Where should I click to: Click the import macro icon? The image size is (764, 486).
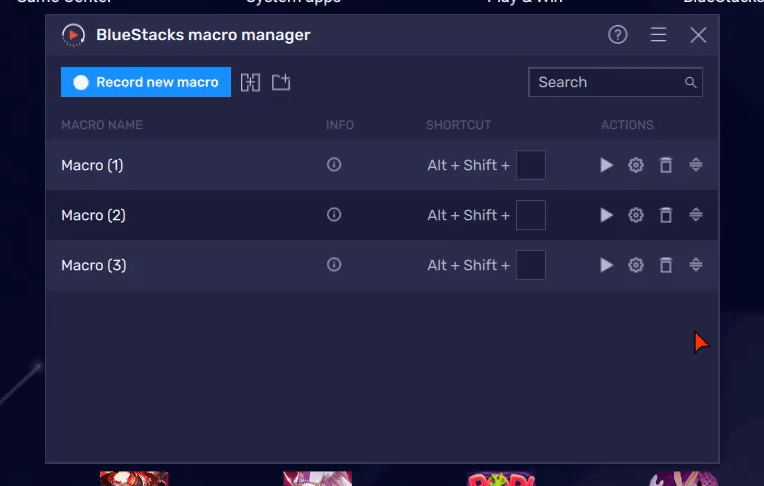point(281,82)
